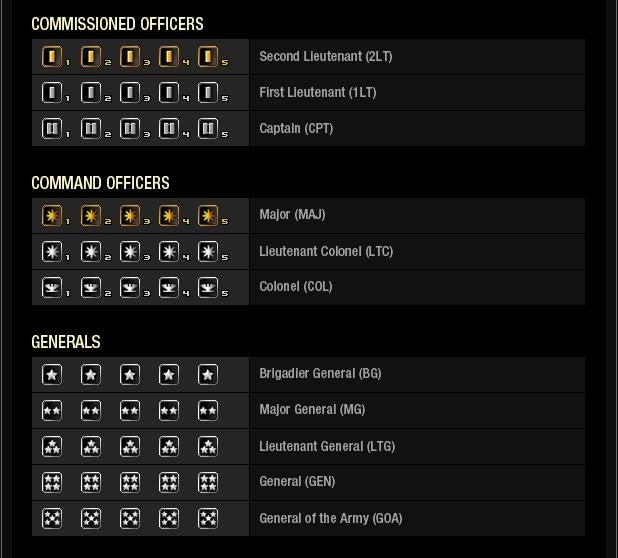Click the Colonel level 5 eagle insignia
The width and height of the screenshot is (618, 558).
(x=208, y=288)
